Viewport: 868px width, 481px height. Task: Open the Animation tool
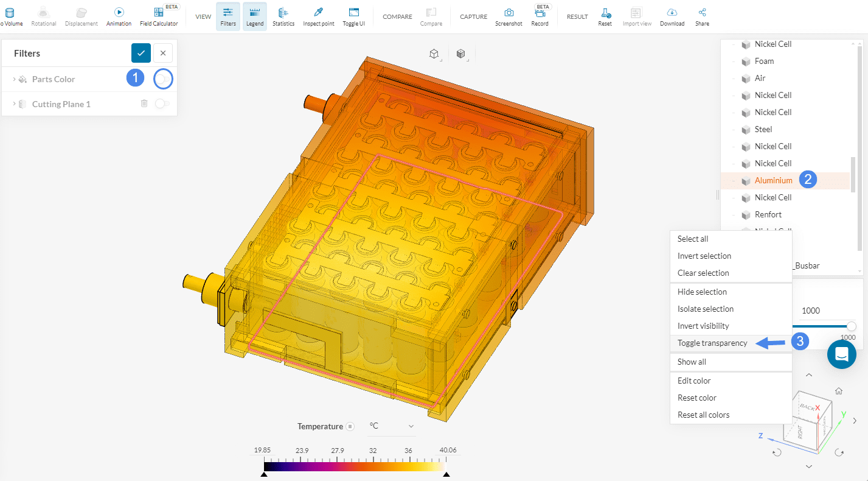[x=119, y=16]
